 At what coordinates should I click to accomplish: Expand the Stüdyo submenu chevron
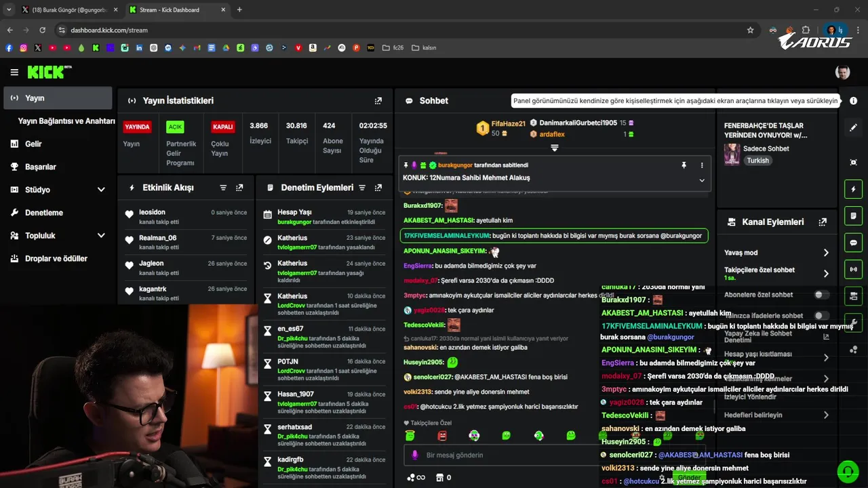(101, 190)
